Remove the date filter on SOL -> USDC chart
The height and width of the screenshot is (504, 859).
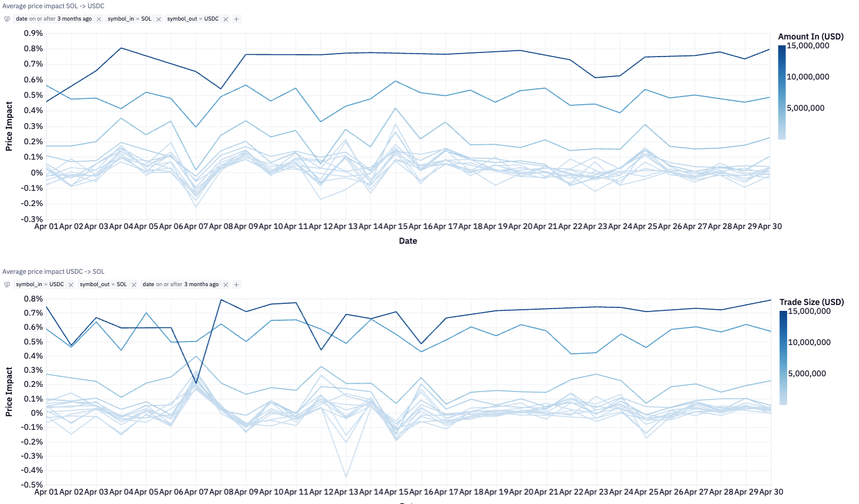[x=99, y=19]
